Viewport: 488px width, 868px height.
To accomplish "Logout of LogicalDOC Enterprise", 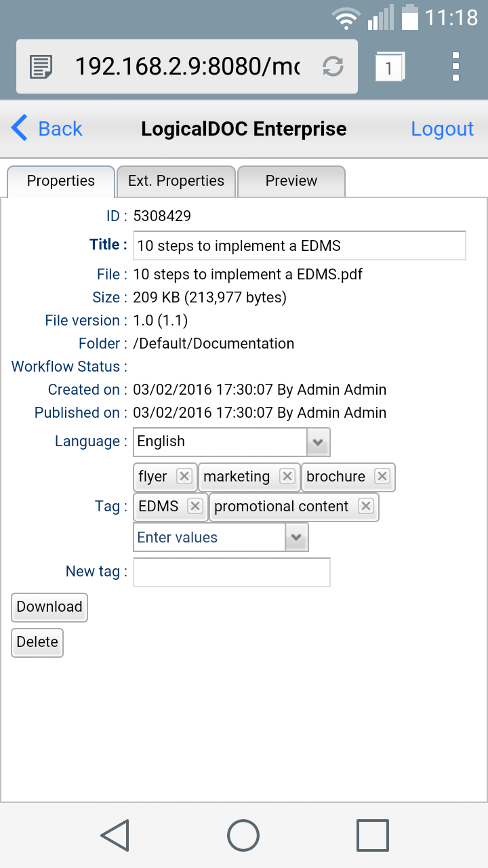I will tap(443, 129).
